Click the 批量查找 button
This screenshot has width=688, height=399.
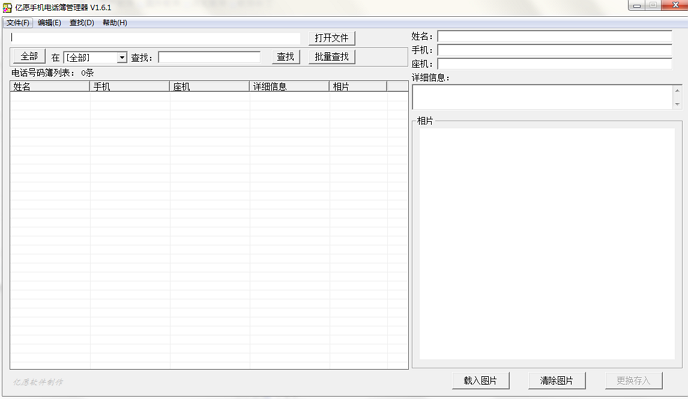pyautogui.click(x=331, y=57)
